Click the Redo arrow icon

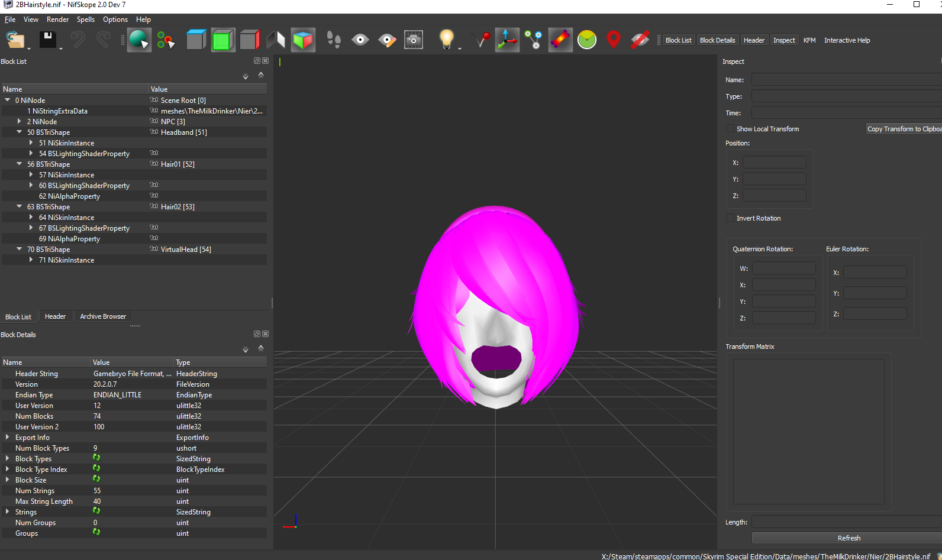104,40
